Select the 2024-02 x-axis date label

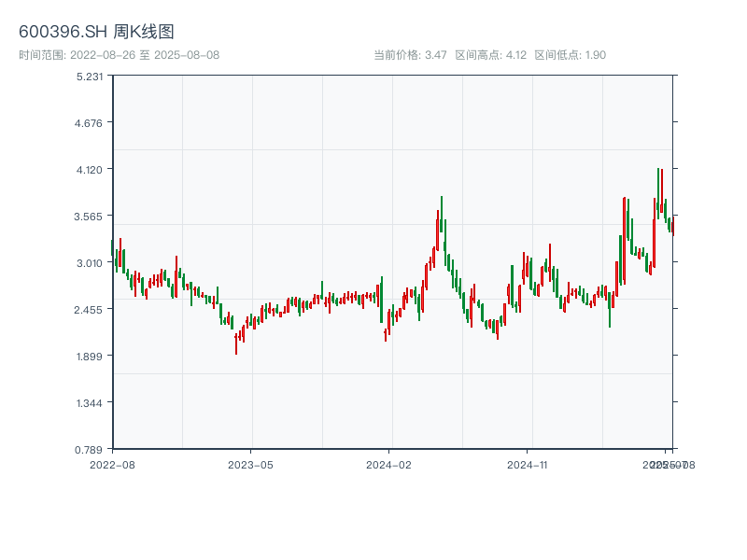pos(389,464)
